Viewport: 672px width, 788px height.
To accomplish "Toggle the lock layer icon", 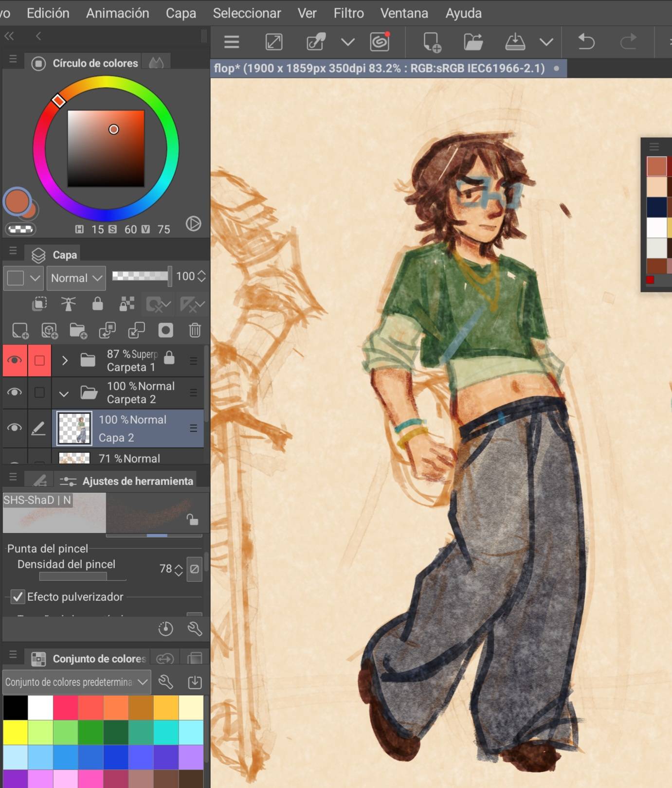I will pyautogui.click(x=97, y=304).
